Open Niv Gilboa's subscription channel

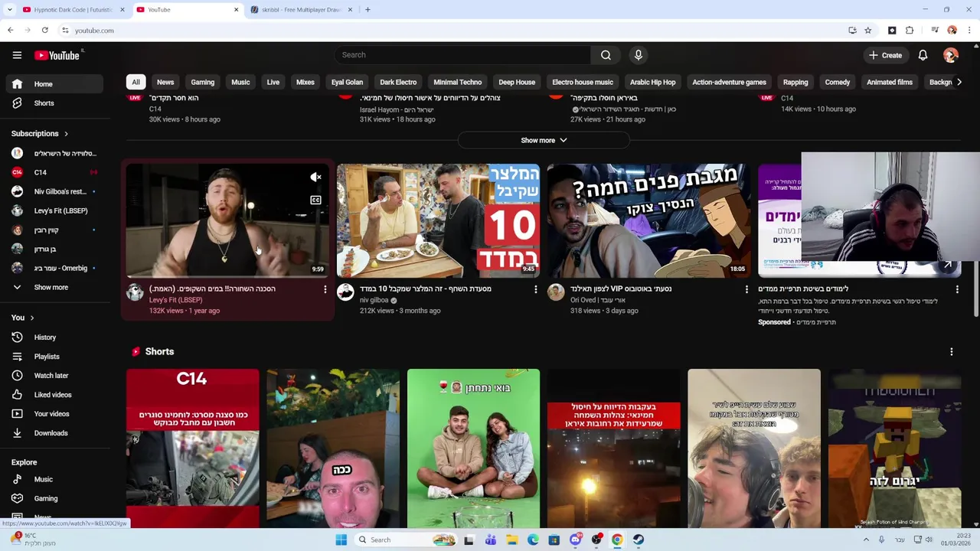click(53, 192)
